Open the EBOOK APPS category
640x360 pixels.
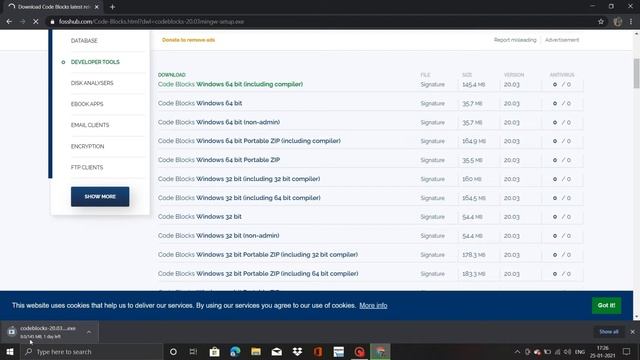[x=87, y=104]
